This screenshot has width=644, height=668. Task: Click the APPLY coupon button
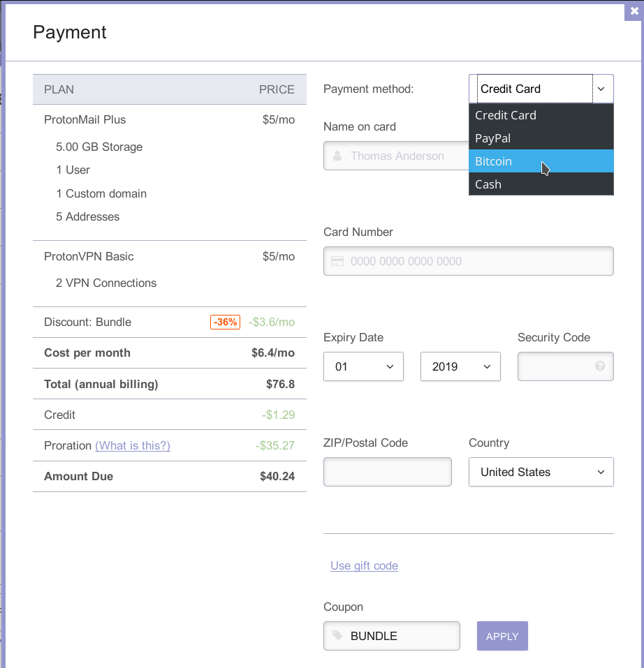[502, 636]
